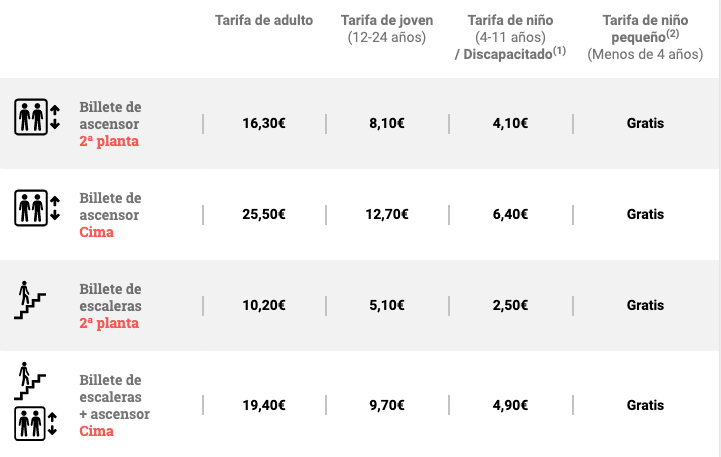Click the 'Tarifa de adulto' column header

coord(264,21)
